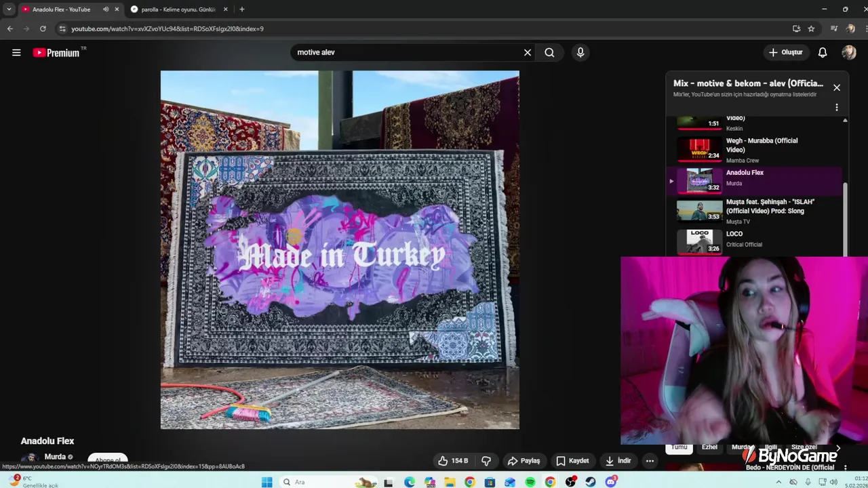This screenshot has height=488, width=868.
Task: Click the taskbar Ara search box
Action: click(329, 482)
